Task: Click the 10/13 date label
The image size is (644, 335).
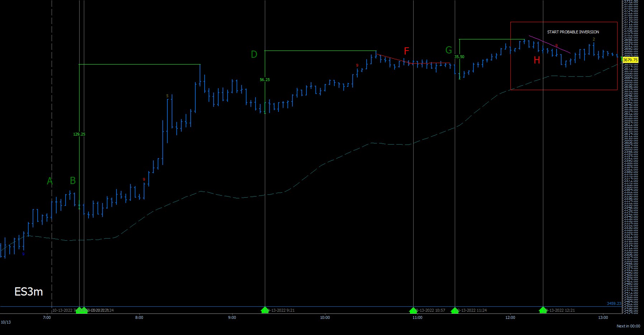Action: (6, 322)
